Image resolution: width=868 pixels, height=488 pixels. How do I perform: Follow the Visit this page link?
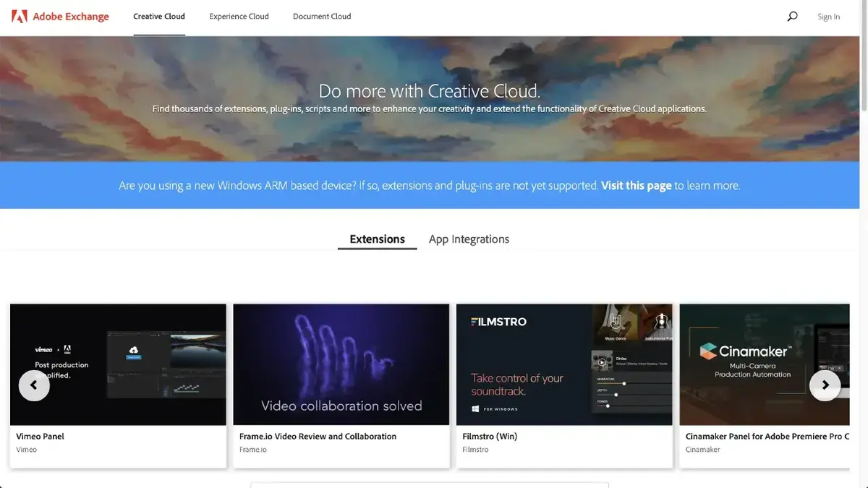point(637,186)
